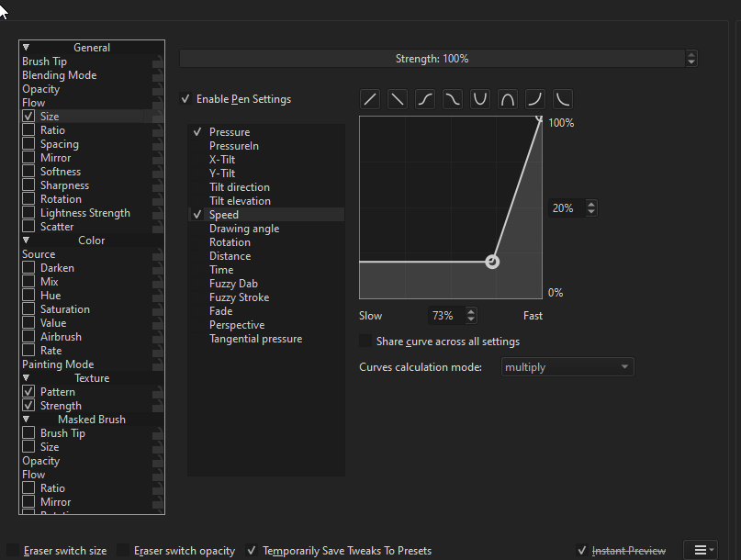The height and width of the screenshot is (560, 741).
Task: Apply the S-shaped curve preset
Action: click(x=425, y=99)
